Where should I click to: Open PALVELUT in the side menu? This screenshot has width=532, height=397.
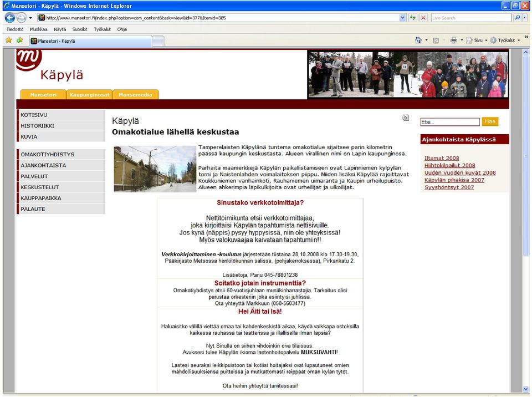tap(61, 176)
